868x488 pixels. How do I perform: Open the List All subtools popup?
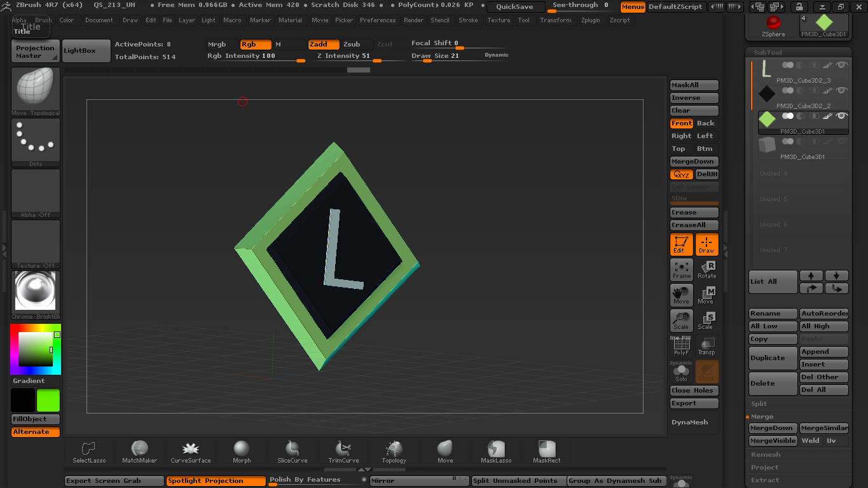773,282
